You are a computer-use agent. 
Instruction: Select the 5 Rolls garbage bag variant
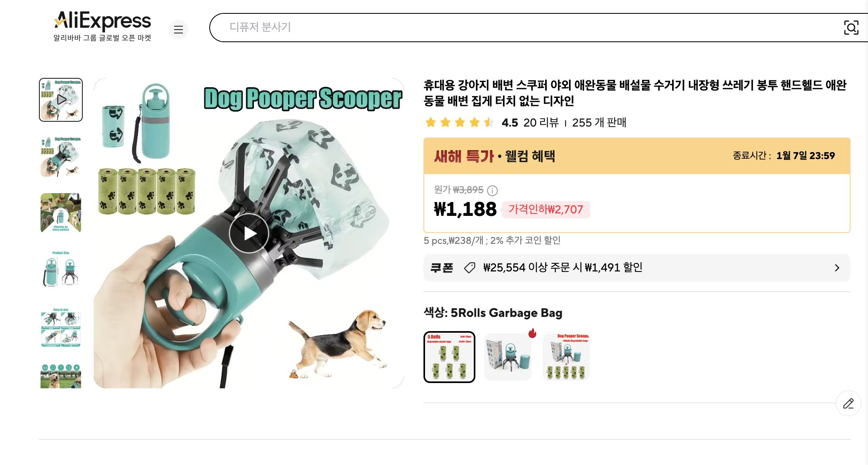449,357
